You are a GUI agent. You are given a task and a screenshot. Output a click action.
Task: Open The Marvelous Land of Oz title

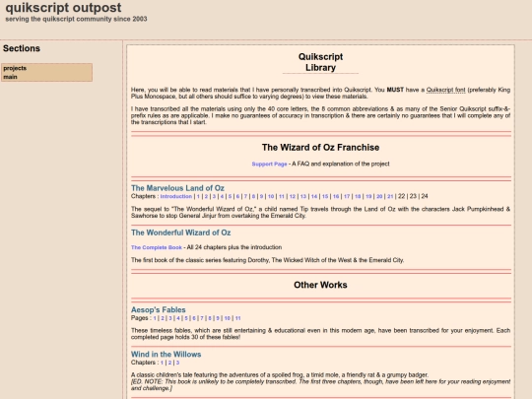click(x=177, y=188)
